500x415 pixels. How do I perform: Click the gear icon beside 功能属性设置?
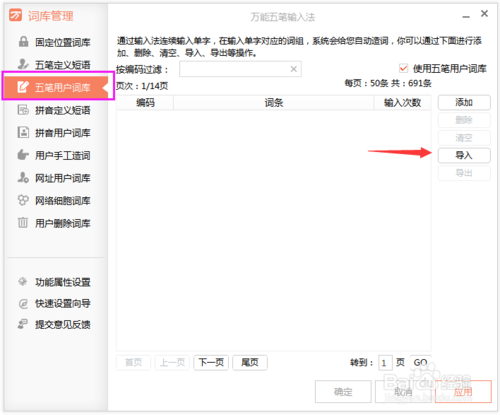pos(23,282)
